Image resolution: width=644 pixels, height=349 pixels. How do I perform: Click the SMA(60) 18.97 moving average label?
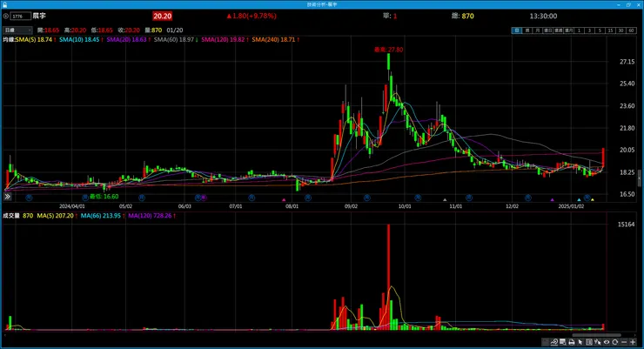(176, 39)
